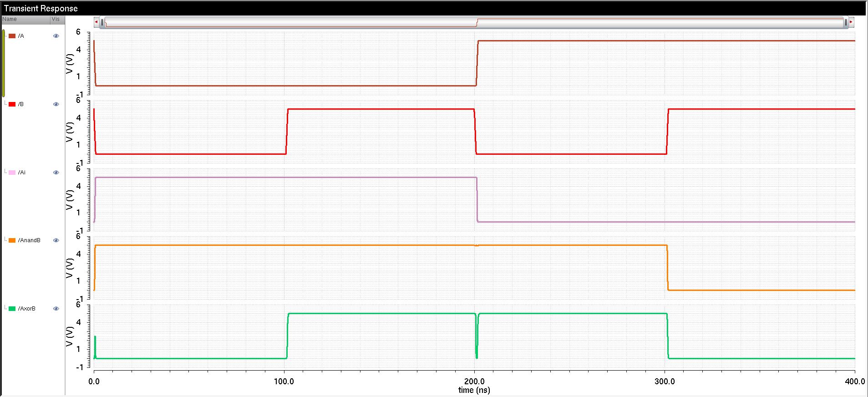This screenshot has width=868, height=397.
Task: Click the Name column header
Action: [25, 19]
